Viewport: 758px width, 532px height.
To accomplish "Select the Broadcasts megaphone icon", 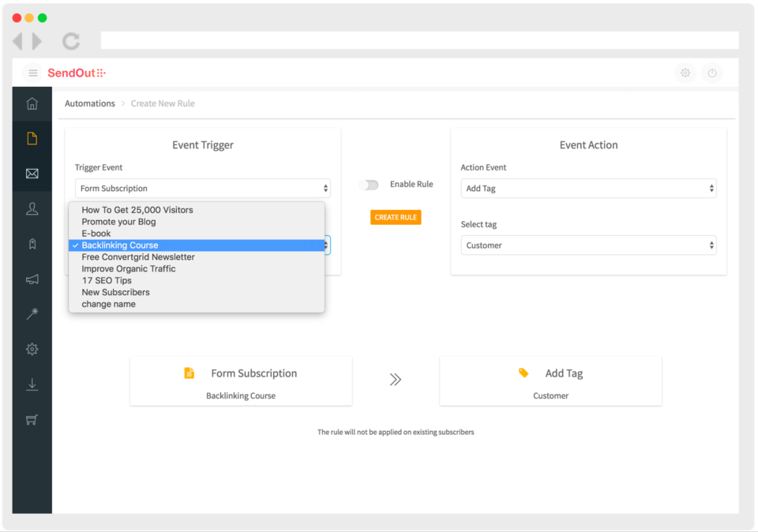I will coord(32,279).
